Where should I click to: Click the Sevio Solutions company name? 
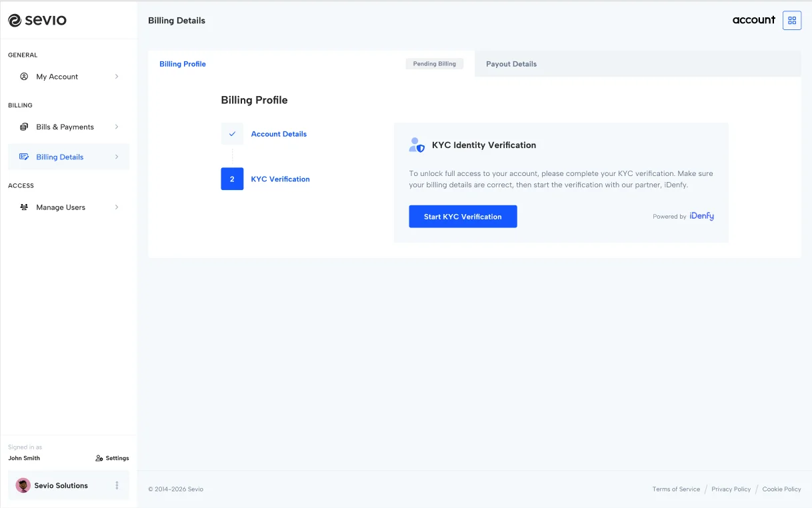61,485
